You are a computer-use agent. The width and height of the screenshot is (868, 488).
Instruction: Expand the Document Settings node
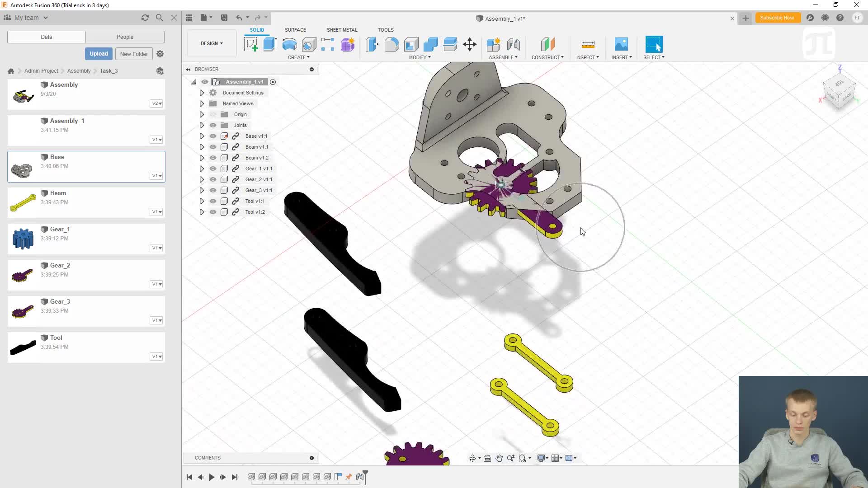click(x=202, y=93)
